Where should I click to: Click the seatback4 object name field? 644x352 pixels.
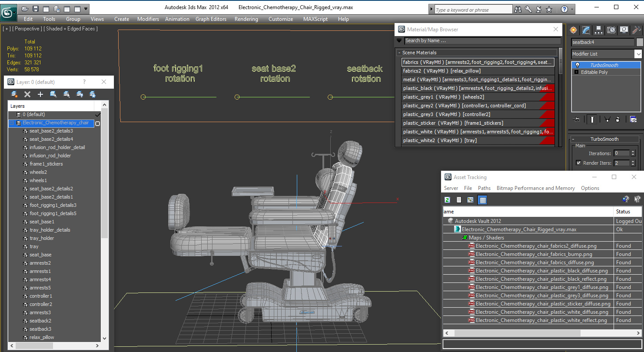click(x=602, y=42)
